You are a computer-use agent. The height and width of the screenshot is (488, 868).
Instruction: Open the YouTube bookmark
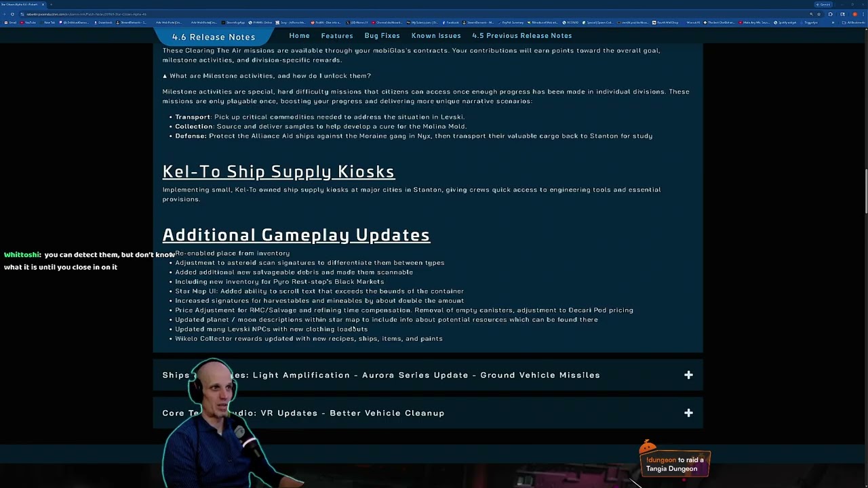coord(28,22)
